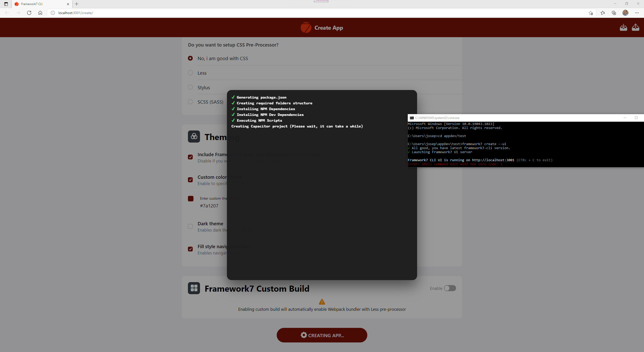Open browser Settings and more menu
The width and height of the screenshot is (644, 352).
pyautogui.click(x=637, y=13)
